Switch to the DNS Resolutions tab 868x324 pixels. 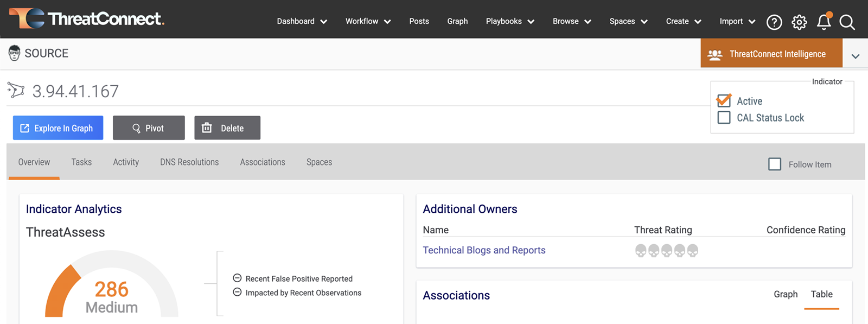click(189, 162)
